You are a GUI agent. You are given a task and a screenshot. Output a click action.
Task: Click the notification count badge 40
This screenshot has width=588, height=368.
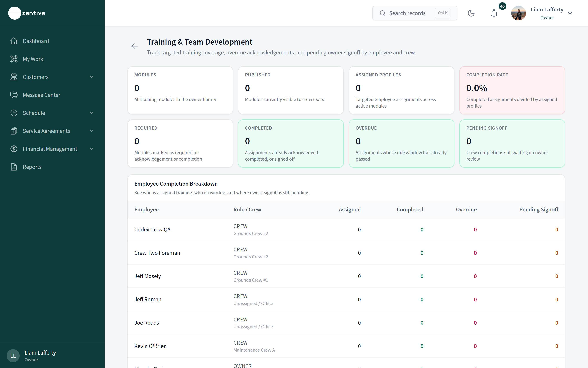point(502,6)
